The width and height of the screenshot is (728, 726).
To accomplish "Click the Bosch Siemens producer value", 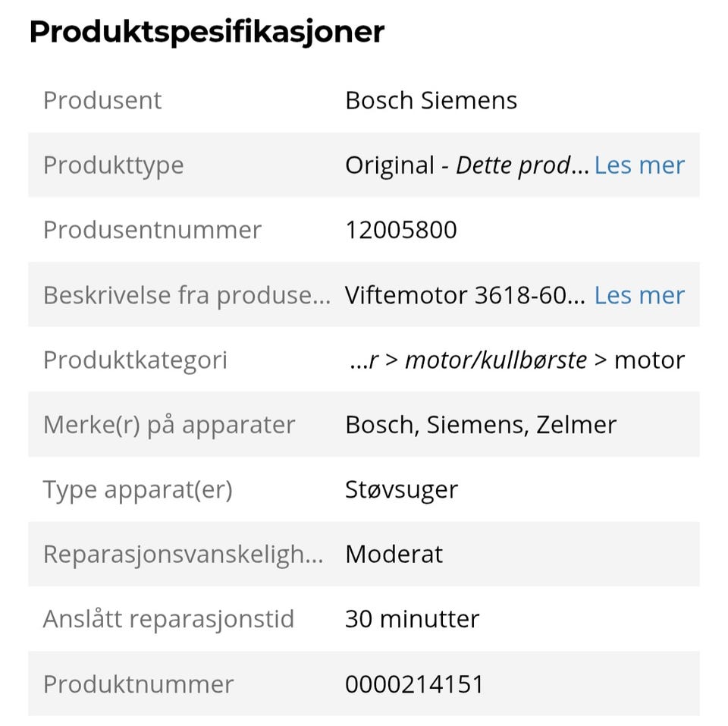I will (x=431, y=100).
